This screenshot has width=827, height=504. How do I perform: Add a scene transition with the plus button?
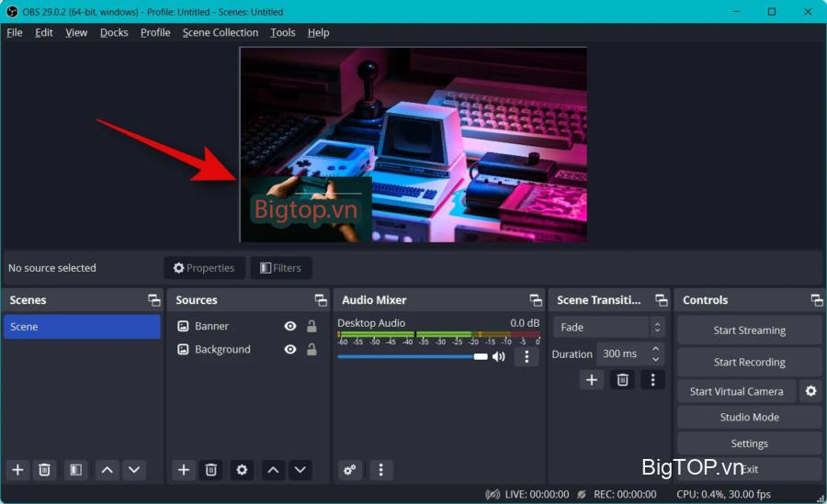tap(592, 379)
